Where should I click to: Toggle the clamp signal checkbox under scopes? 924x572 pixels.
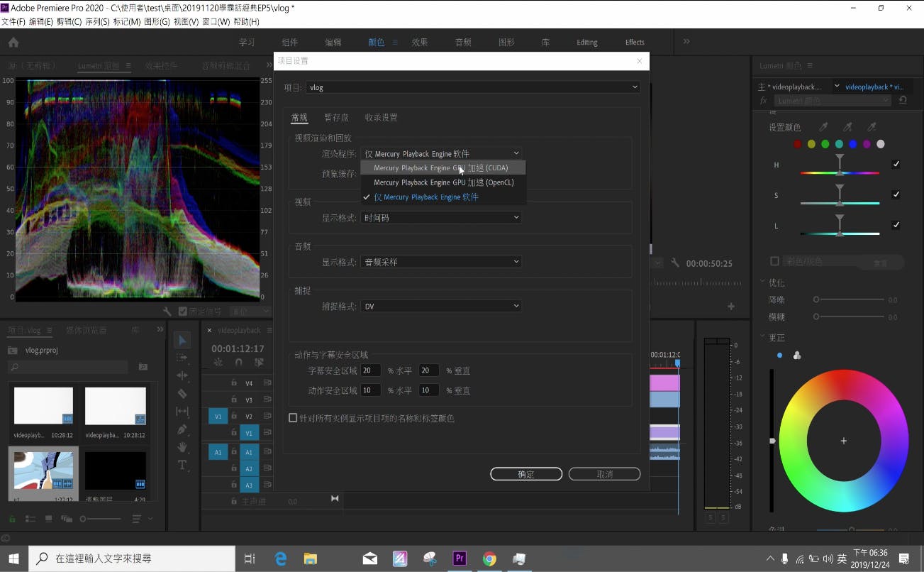(x=183, y=311)
